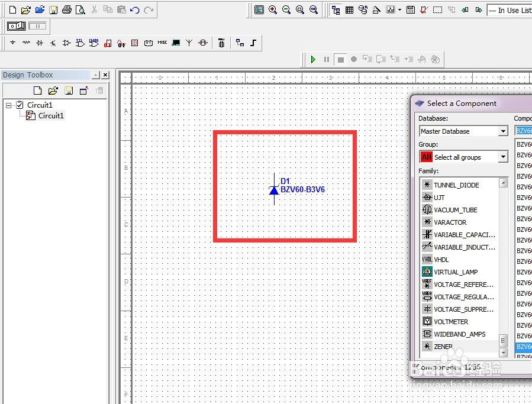The width and height of the screenshot is (532, 404).
Task: Open sample with blue folder icon
Action: [40, 10]
